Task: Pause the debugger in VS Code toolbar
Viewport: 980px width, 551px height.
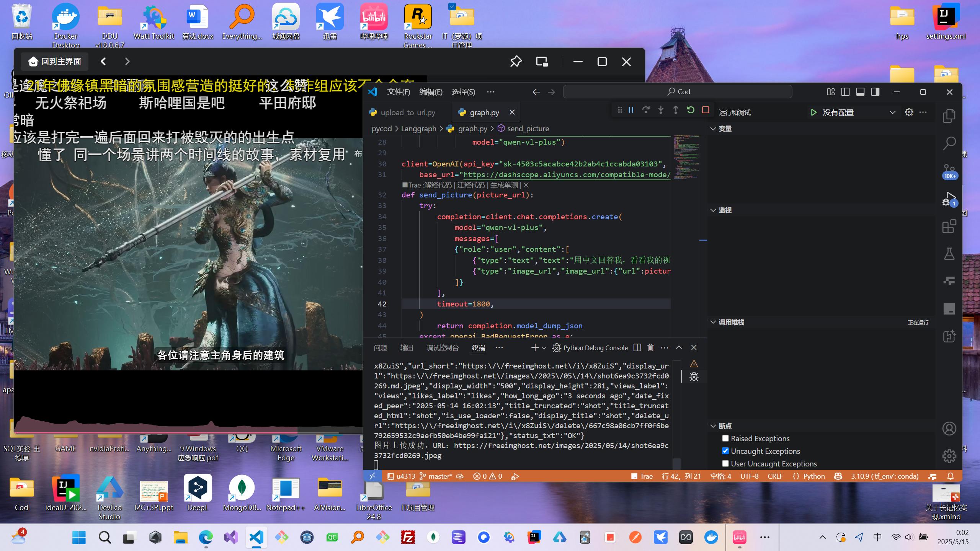Action: point(631,110)
